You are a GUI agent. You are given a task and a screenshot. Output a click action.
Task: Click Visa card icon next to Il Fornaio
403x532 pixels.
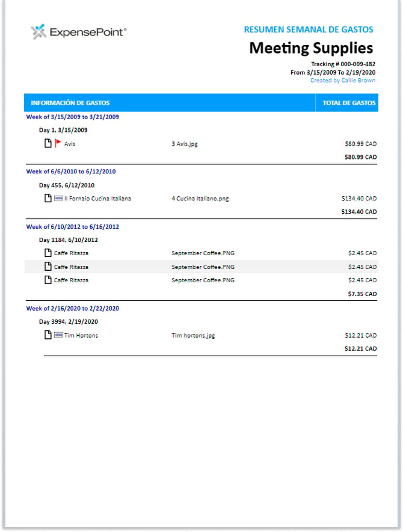58,198
